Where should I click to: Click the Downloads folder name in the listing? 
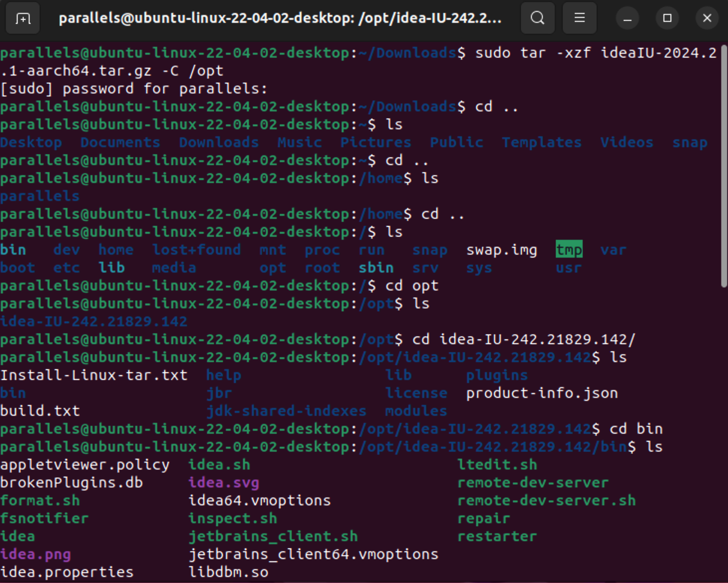[x=218, y=142]
